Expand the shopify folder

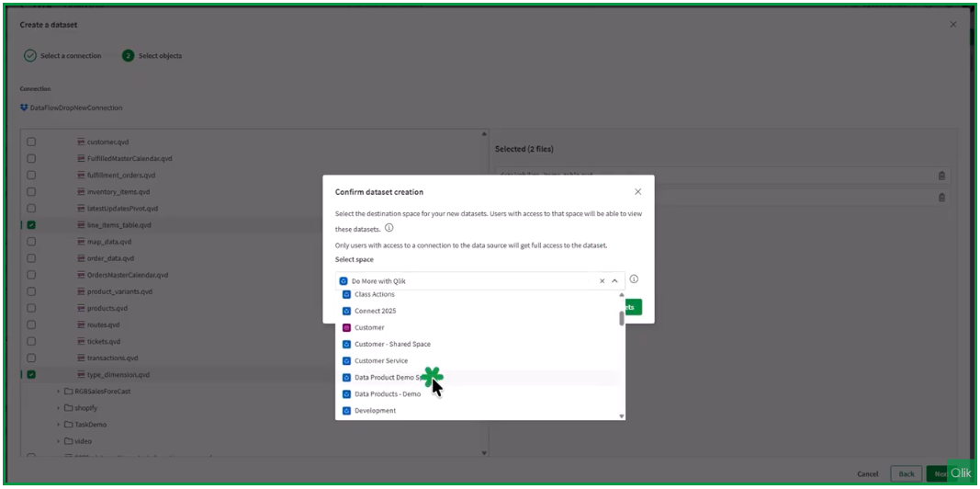(58, 408)
